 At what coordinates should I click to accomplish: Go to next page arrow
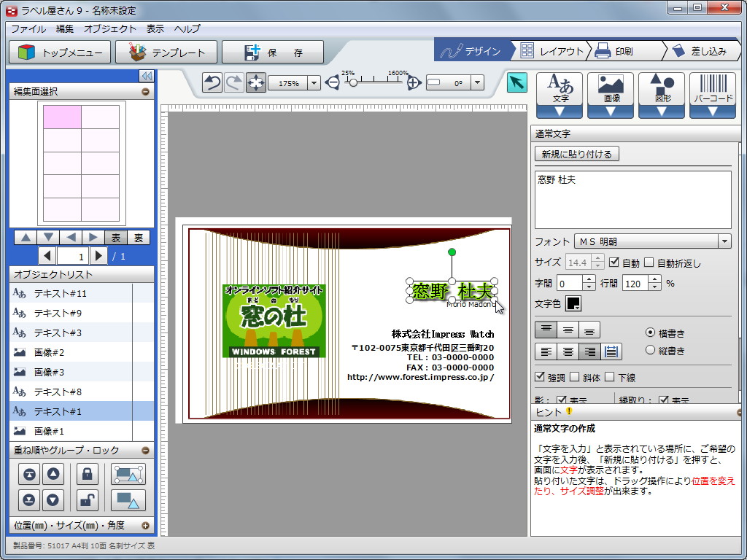pyautogui.click(x=98, y=256)
